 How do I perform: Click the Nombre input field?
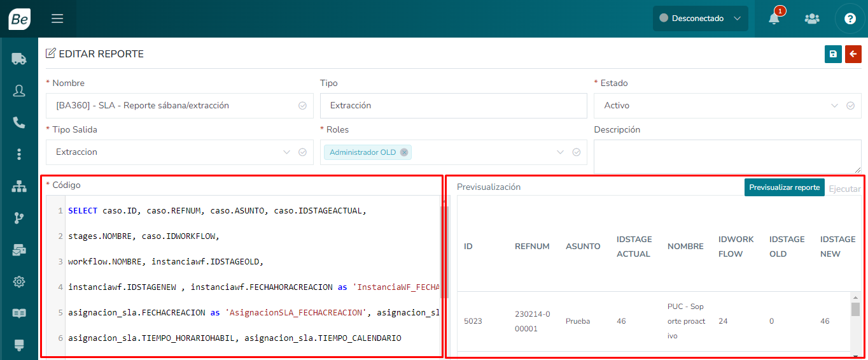coord(172,106)
